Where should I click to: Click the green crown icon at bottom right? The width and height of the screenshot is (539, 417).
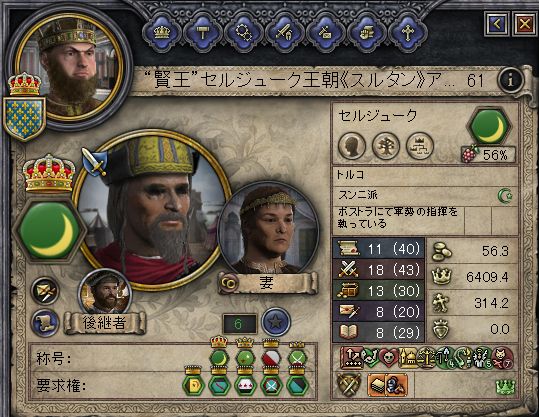pyautogui.click(x=505, y=387)
